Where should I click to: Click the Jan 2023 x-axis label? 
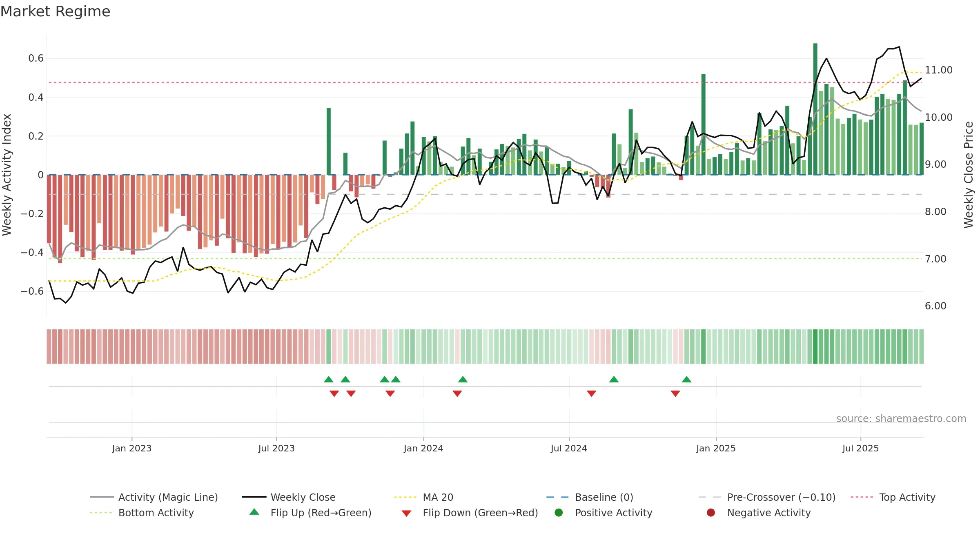click(x=132, y=448)
